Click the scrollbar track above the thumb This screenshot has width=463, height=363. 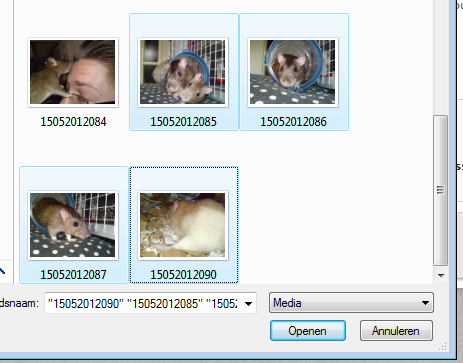(x=440, y=57)
